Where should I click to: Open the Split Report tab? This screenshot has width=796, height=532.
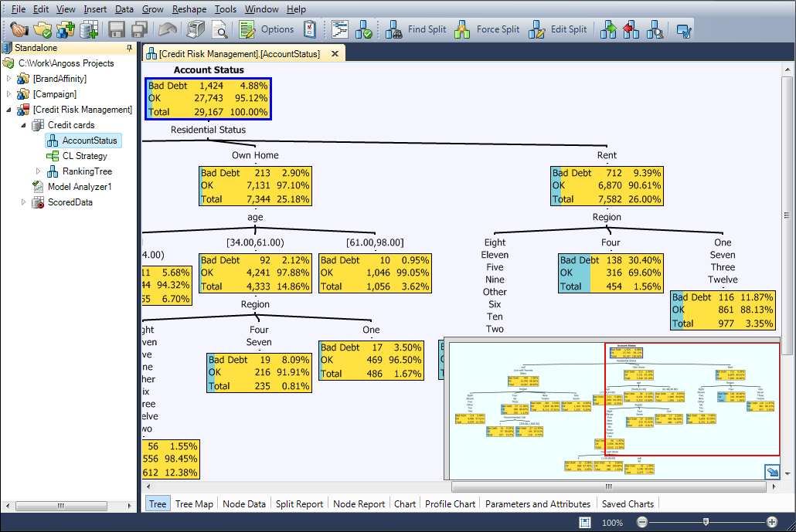[x=299, y=503]
